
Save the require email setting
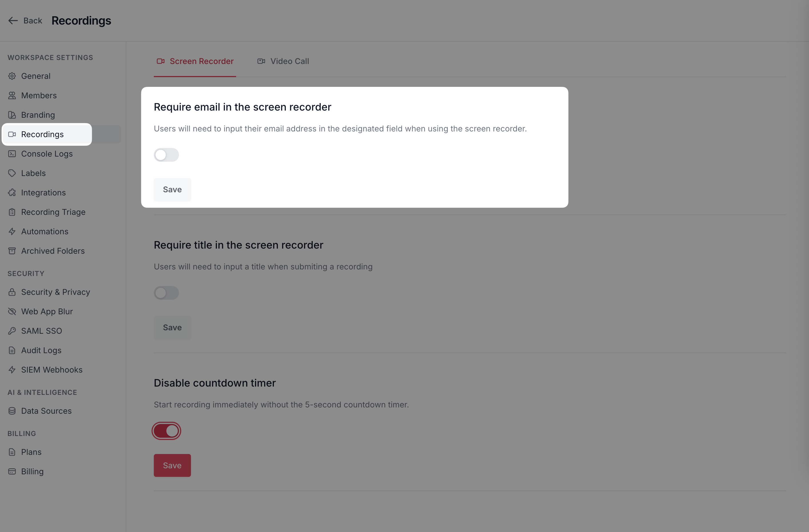(172, 189)
